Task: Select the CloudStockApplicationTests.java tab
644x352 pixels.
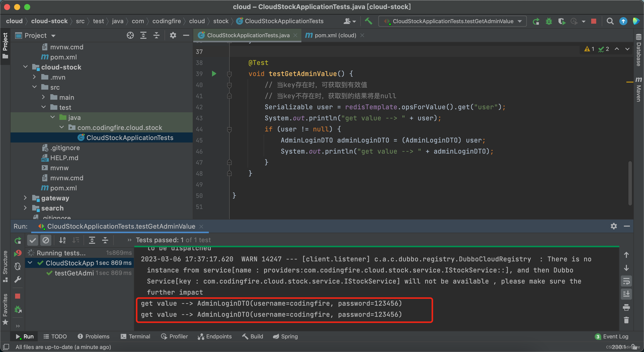Action: (x=246, y=36)
